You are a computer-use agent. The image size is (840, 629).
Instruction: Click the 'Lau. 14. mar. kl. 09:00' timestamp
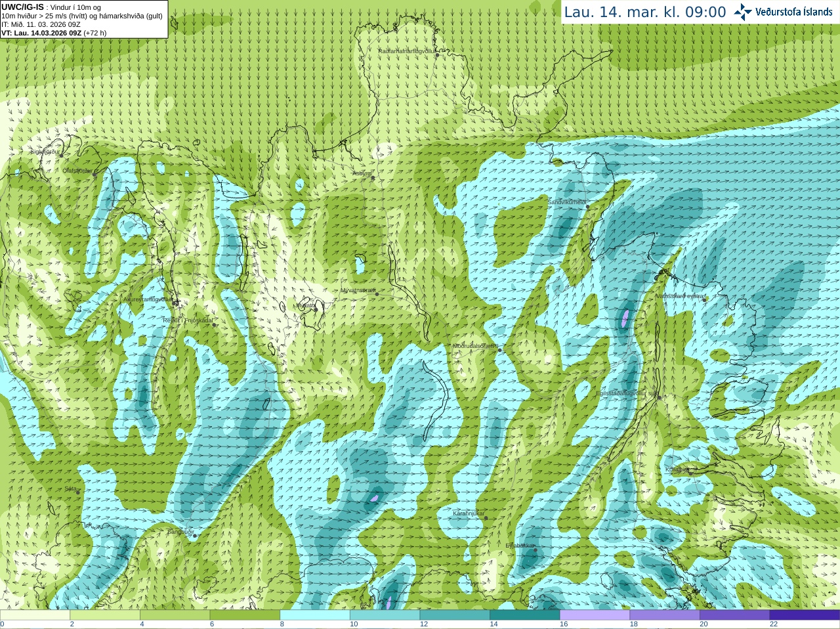click(x=645, y=12)
